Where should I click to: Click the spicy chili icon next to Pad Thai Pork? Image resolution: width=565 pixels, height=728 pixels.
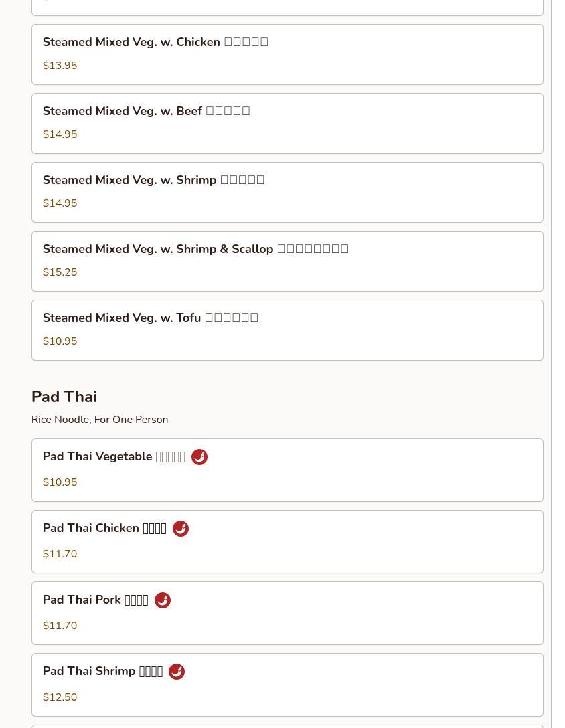tap(163, 600)
